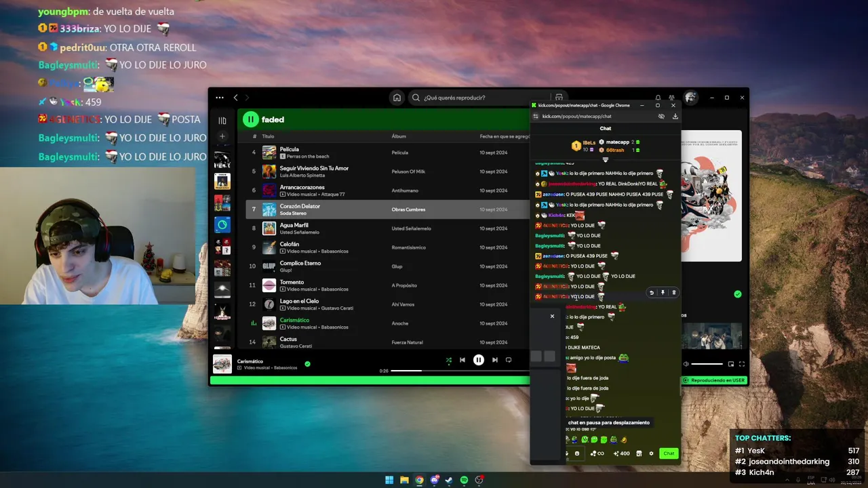The height and width of the screenshot is (488, 868).
Task: Close the Kick side panel X
Action: [552, 317]
